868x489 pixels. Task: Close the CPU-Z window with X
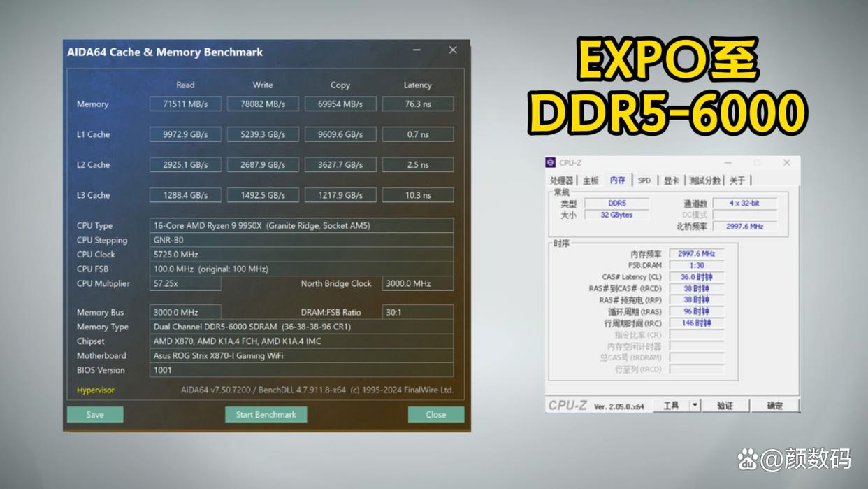[x=786, y=163]
